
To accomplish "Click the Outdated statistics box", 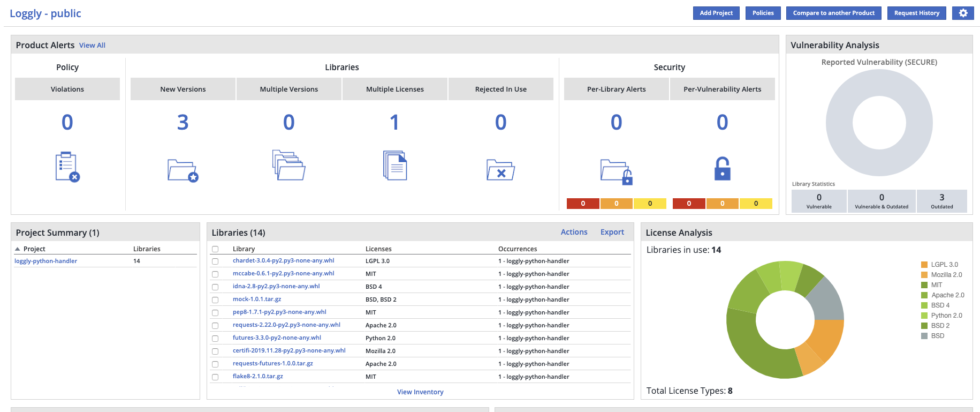I will (x=942, y=201).
